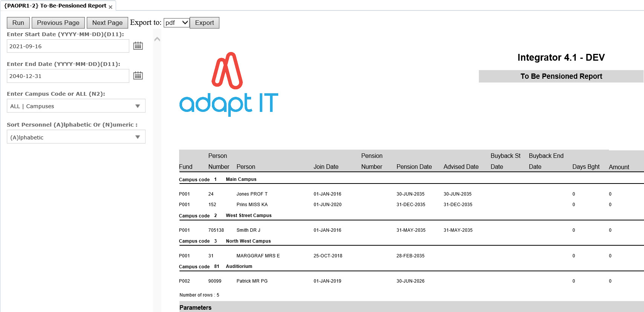The image size is (644, 312).
Task: Advance to the Next Page
Action: 107,23
